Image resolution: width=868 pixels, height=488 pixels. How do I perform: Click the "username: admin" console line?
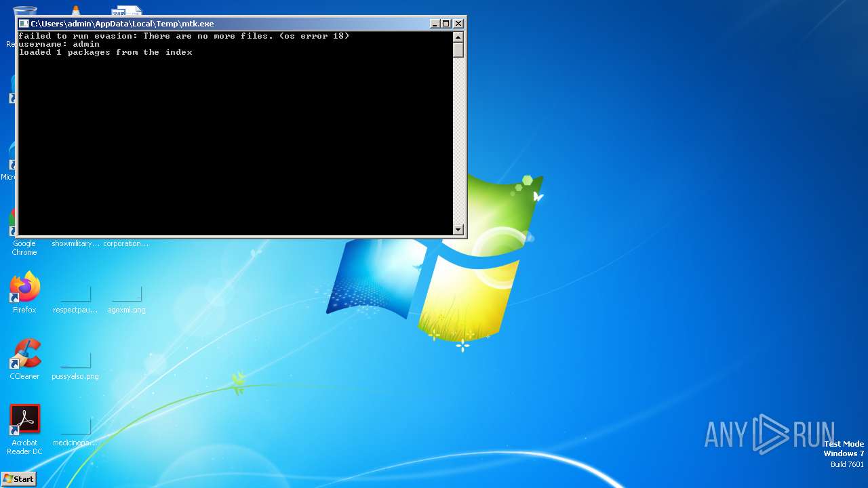(x=59, y=44)
